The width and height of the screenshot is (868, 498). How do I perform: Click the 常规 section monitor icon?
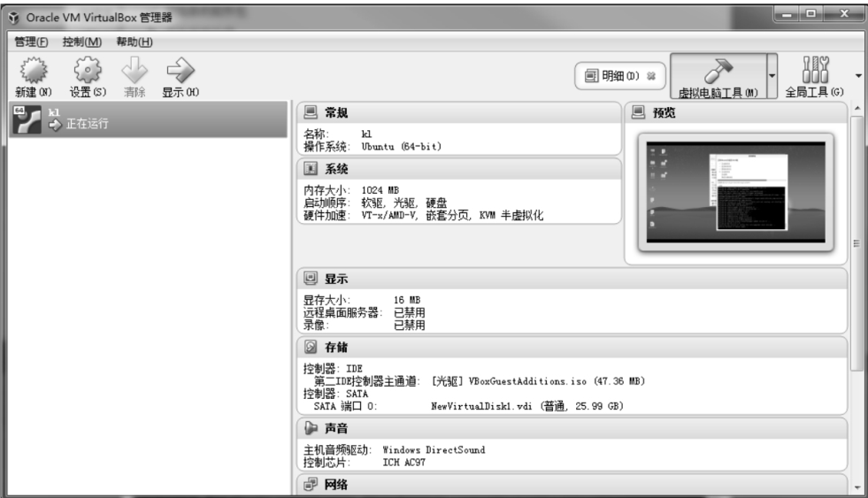311,112
